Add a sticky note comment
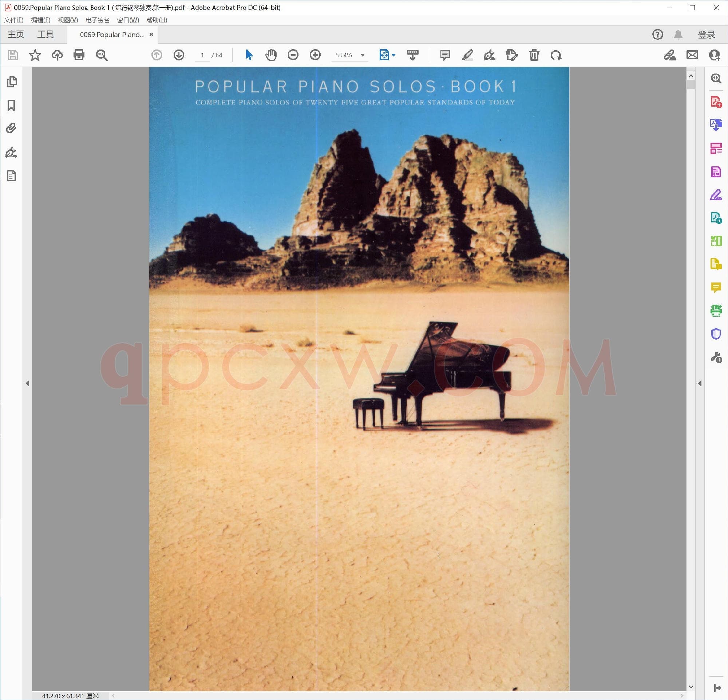Image resolution: width=728 pixels, height=700 pixels. [x=445, y=55]
